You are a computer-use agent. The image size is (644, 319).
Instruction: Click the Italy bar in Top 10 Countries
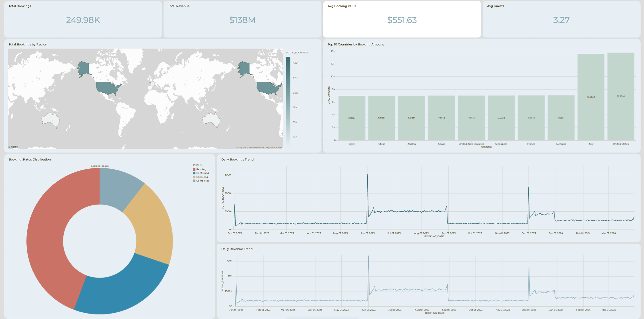pyautogui.click(x=591, y=97)
